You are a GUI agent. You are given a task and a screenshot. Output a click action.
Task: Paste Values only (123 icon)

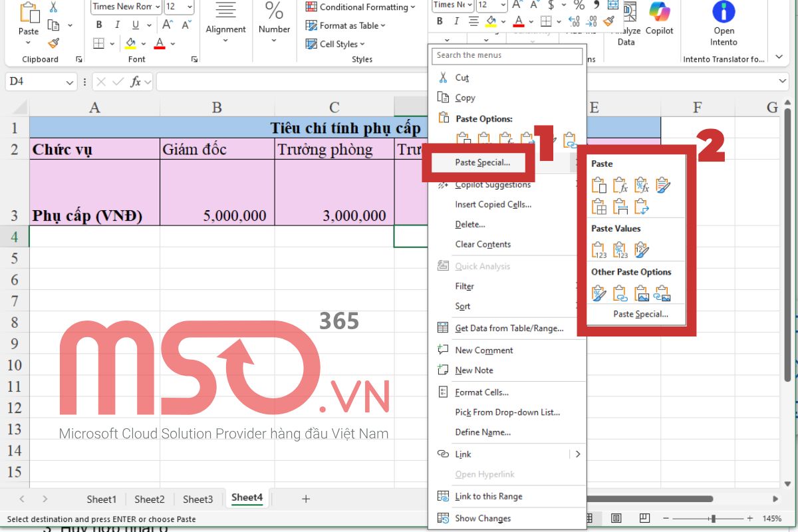[599, 250]
